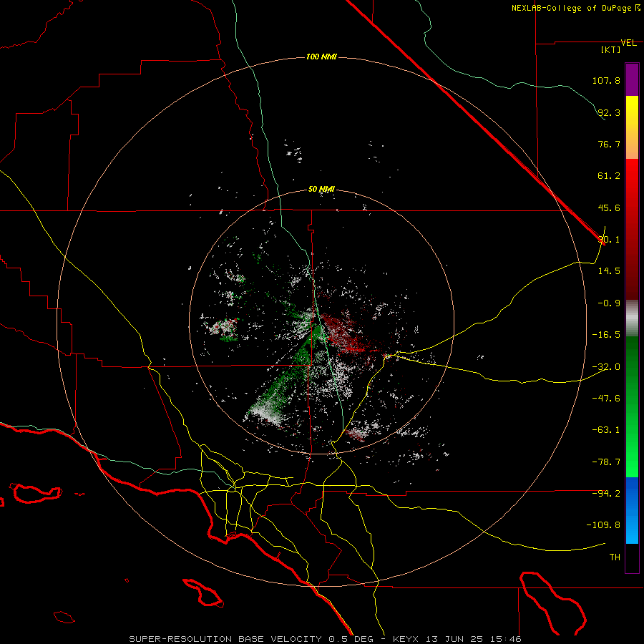The height and width of the screenshot is (644, 644).
Task: Select the 61.2 velocity scale value
Action: pos(609,176)
